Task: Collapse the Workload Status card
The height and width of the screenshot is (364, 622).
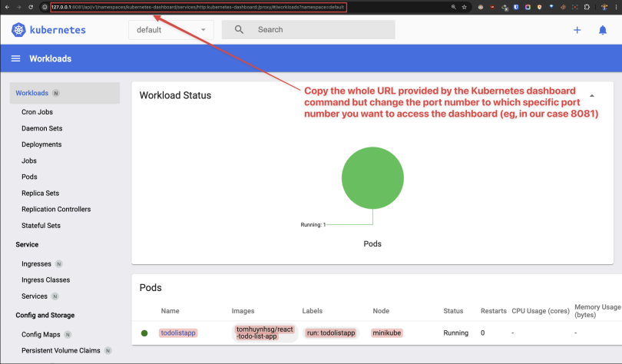Action: pos(592,95)
